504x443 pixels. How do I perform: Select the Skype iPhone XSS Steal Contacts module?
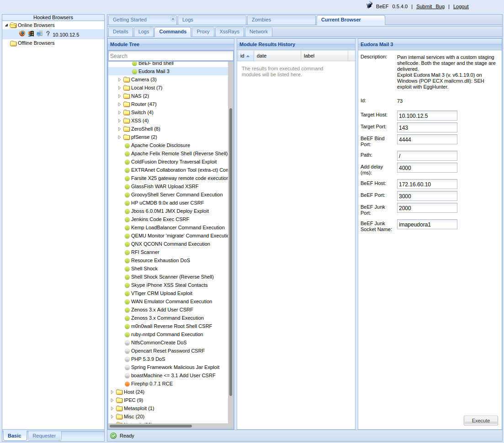169,285
